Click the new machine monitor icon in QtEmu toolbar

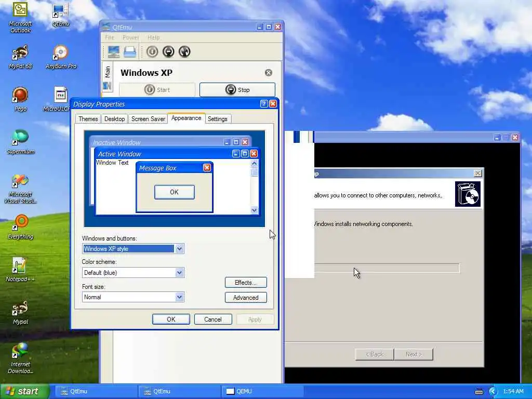click(114, 51)
